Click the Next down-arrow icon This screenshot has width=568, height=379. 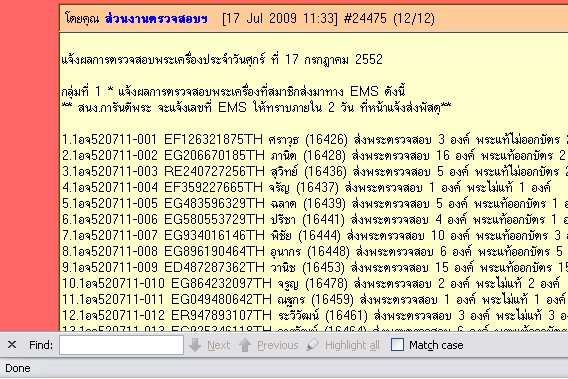pos(195,345)
